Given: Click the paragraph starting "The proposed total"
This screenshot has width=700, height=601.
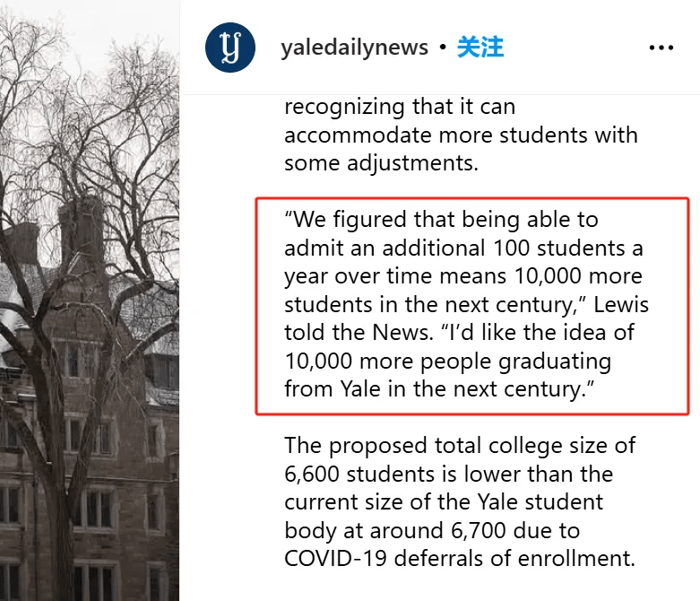Looking at the screenshot, I should 461,501.
